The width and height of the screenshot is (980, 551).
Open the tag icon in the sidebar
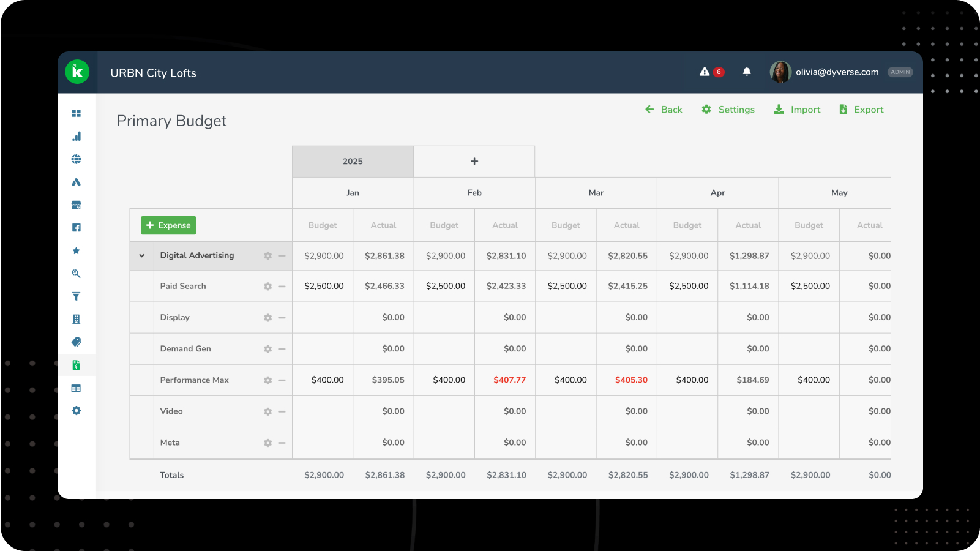(76, 342)
